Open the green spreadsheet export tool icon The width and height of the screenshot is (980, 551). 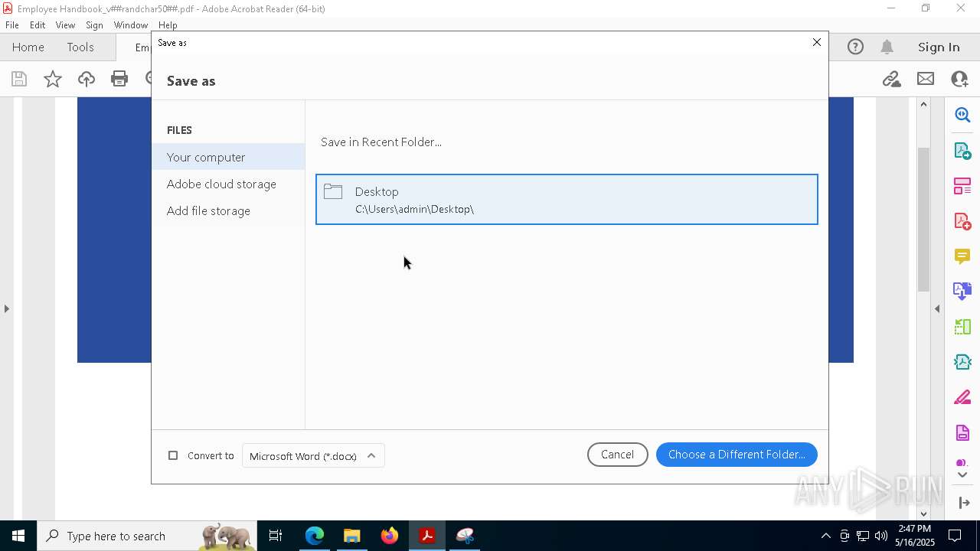click(962, 327)
